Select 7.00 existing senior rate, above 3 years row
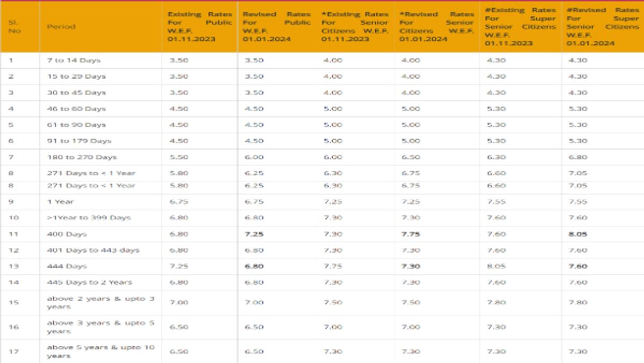The image size is (644, 363). point(333,327)
